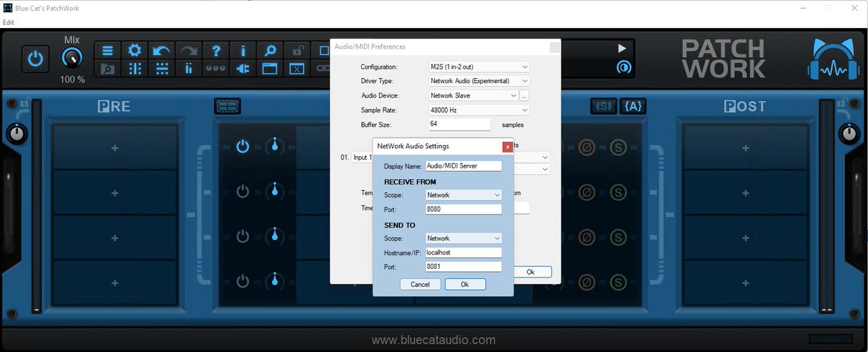This screenshot has width=868, height=352.
Task: Toggle phase invert on first chain
Action: pos(587,147)
